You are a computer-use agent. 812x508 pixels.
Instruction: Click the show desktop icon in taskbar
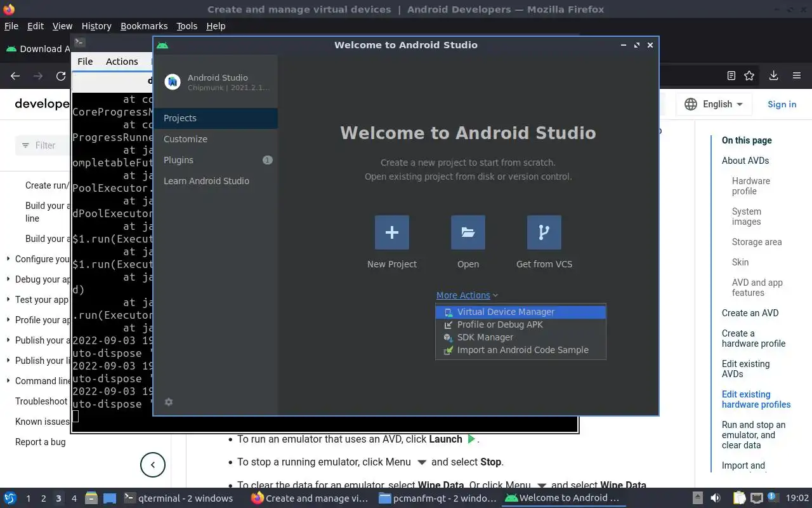110,498
